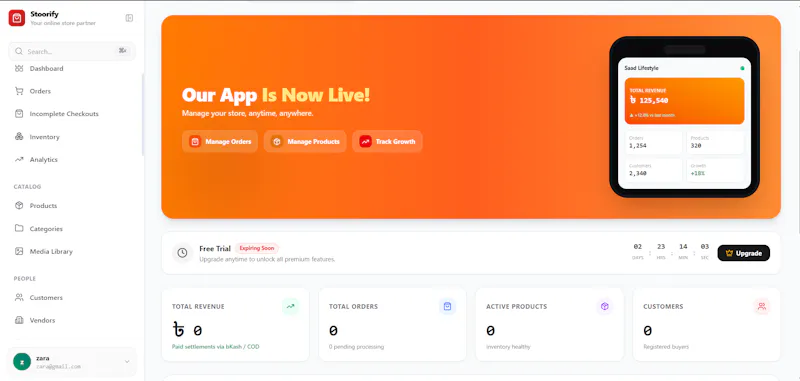The image size is (800, 381).
Task: Click the "Registered buyers" text
Action: point(666,347)
